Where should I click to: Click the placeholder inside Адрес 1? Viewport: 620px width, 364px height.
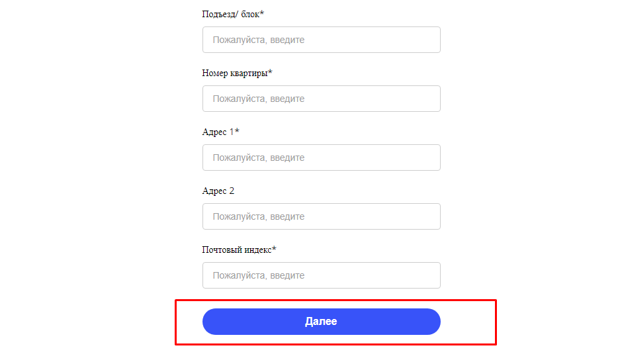pyautogui.click(x=258, y=158)
